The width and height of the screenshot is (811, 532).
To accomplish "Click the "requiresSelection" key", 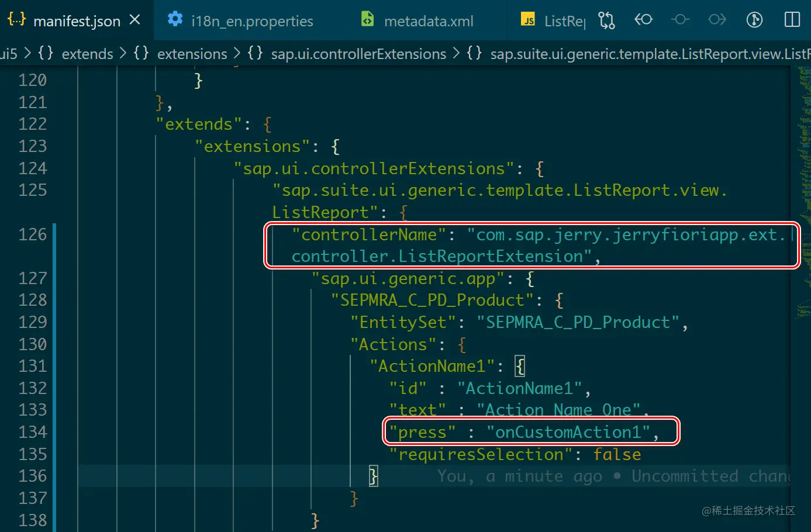I will pos(481,454).
